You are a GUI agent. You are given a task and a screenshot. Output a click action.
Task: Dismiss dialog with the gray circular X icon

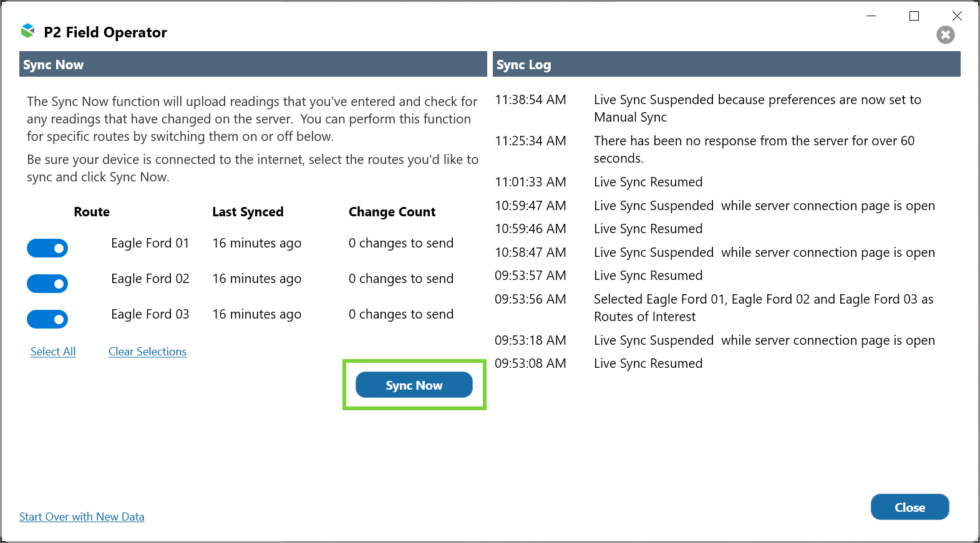(945, 35)
